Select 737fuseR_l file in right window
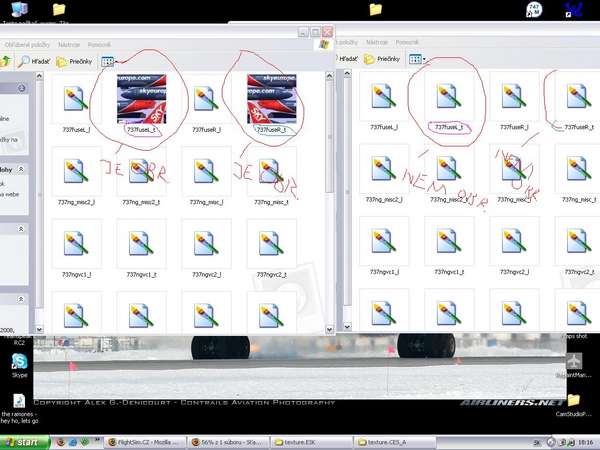This screenshot has width=600, height=450. [514, 101]
